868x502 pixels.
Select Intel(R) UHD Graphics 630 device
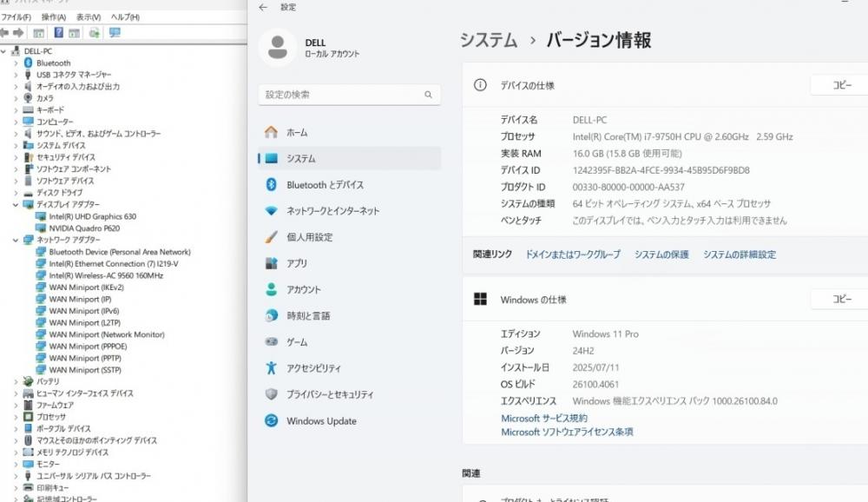[93, 216]
